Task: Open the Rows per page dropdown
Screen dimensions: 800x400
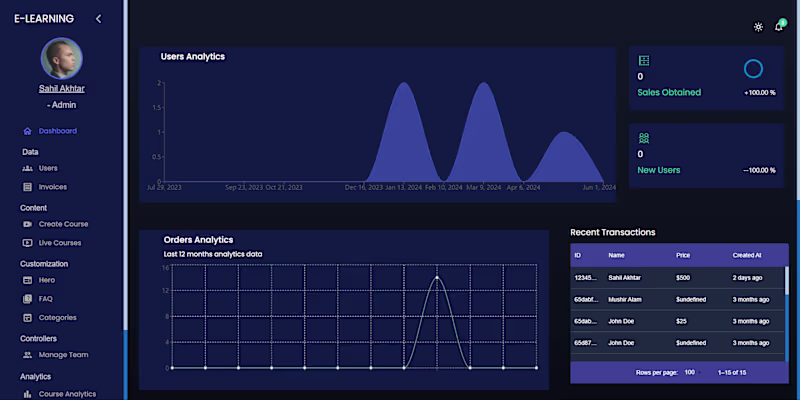Action: [x=692, y=372]
